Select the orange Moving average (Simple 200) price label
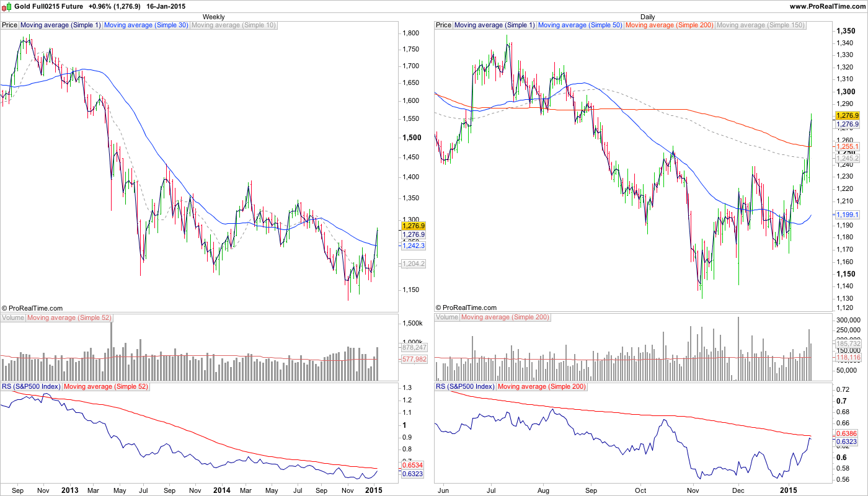This screenshot has width=868, height=496. (x=670, y=25)
